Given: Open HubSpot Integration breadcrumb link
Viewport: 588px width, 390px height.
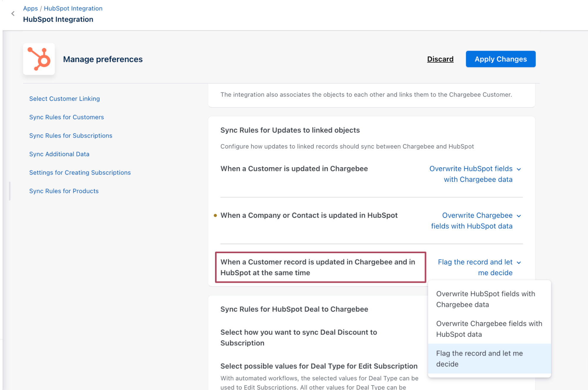Looking at the screenshot, I should click(73, 8).
